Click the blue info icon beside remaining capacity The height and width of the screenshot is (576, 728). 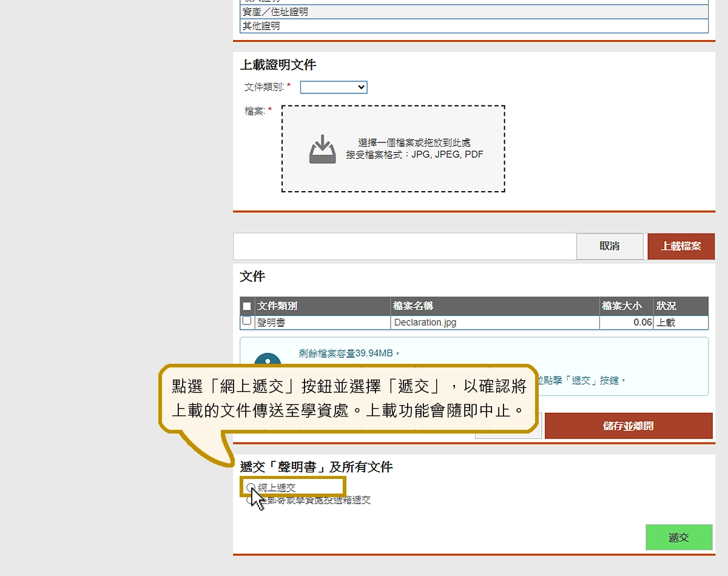pyautogui.click(x=268, y=360)
